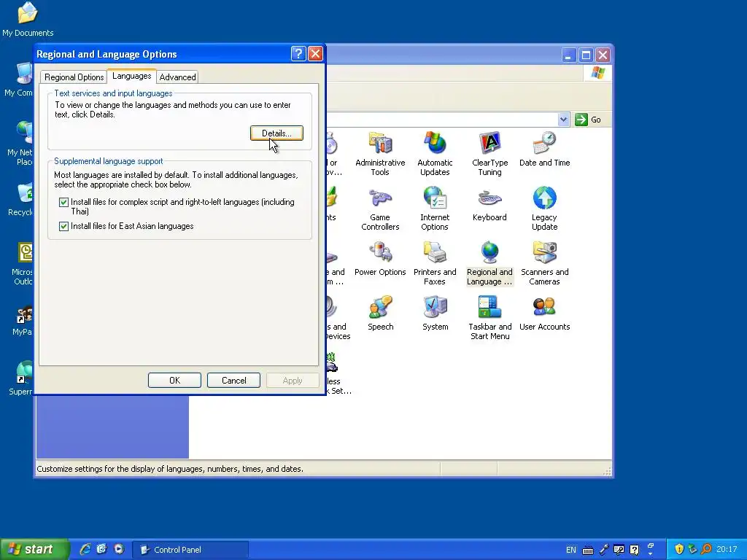Minimize the Control Panel window
Viewport: 747px width, 560px height.
click(x=568, y=55)
